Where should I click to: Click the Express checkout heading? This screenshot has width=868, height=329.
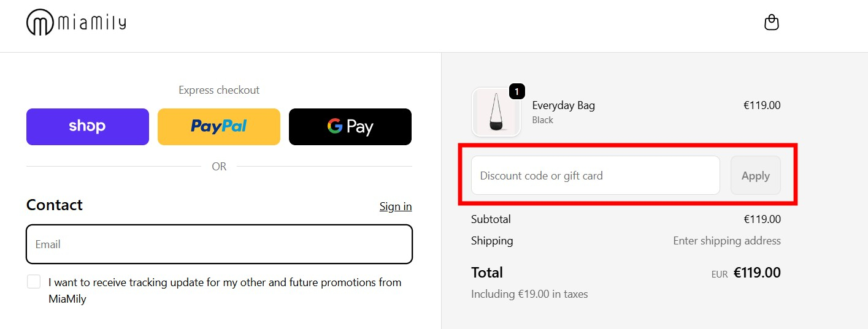219,90
